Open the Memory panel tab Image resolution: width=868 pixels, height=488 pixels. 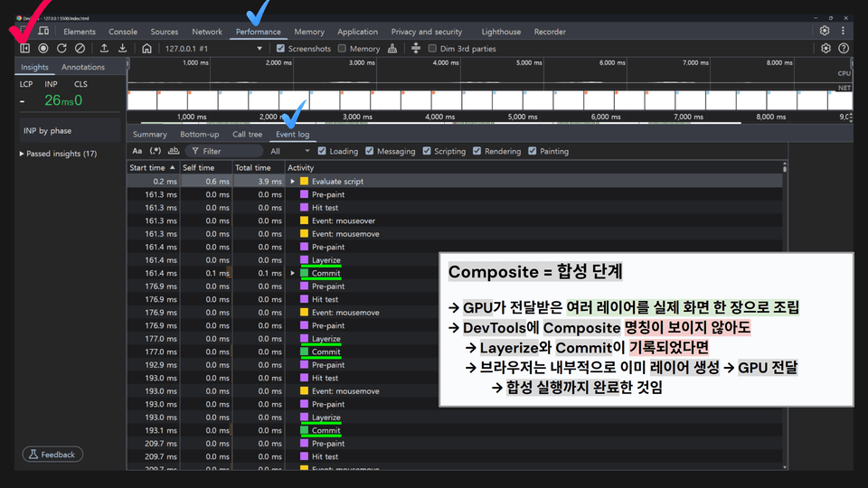tap(309, 32)
